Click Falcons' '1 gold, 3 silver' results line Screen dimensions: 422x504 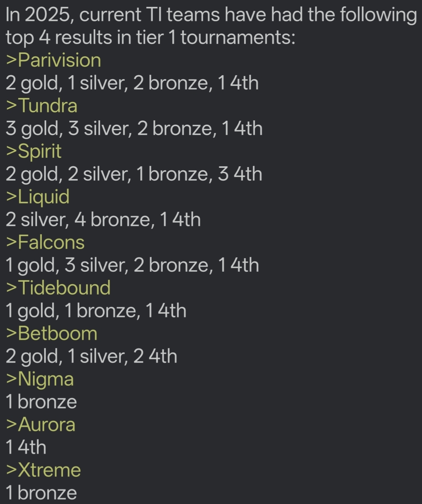[x=132, y=265]
